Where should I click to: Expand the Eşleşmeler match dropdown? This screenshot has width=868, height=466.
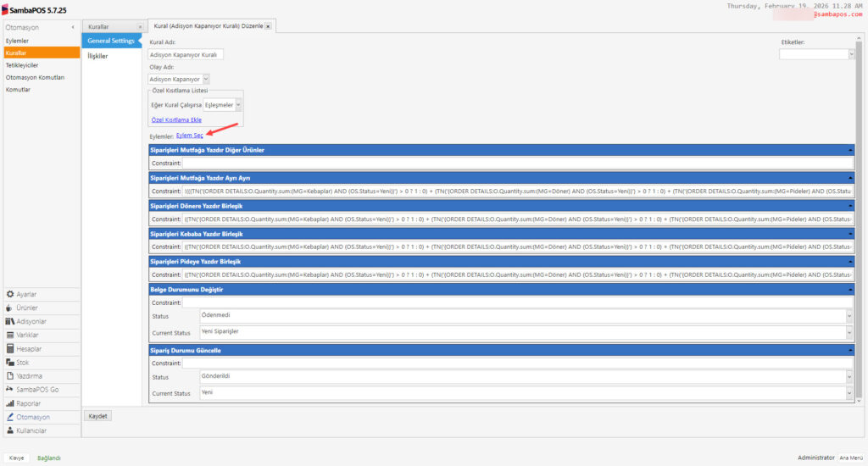tap(238, 104)
